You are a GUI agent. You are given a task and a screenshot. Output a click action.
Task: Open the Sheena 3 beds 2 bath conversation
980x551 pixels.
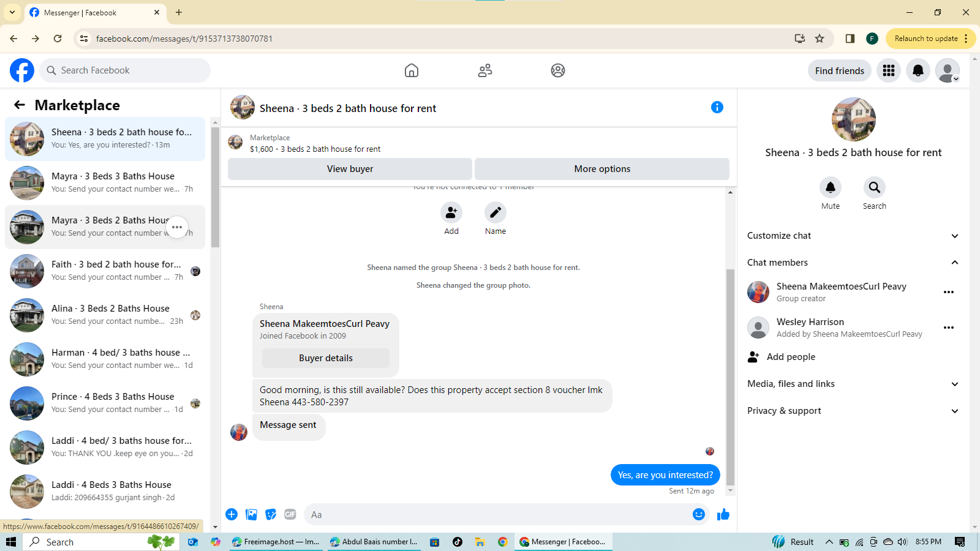coord(105,139)
